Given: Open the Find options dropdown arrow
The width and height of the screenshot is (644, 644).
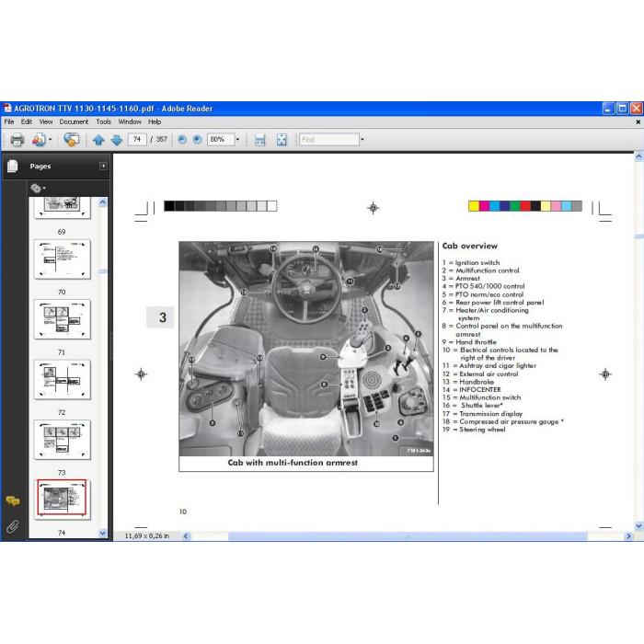Looking at the screenshot, I should tap(362, 139).
